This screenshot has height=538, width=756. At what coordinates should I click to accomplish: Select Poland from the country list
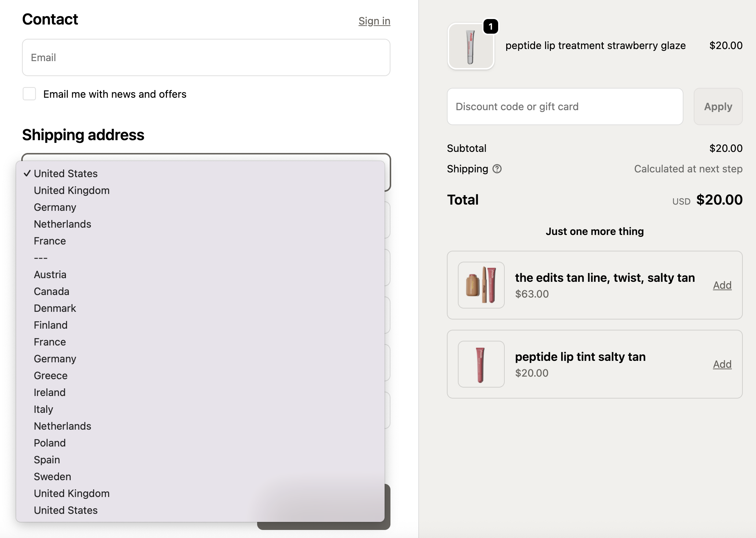50,443
